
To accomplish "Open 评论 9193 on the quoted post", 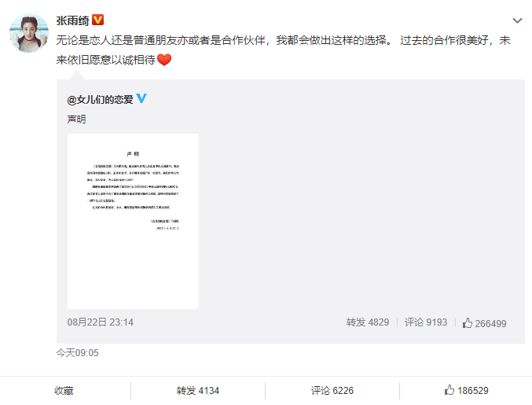I will [x=426, y=322].
